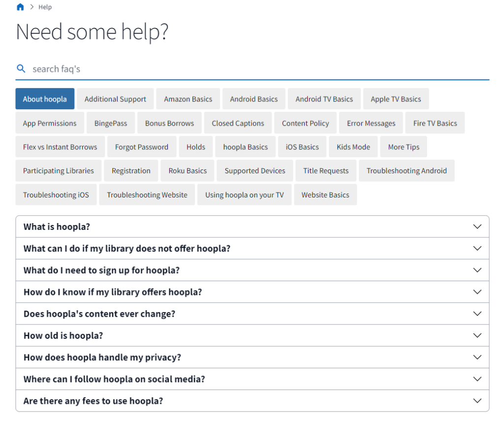Screen dimensions: 504x421
Task: Select Closed Captions category
Action: pos(238,123)
